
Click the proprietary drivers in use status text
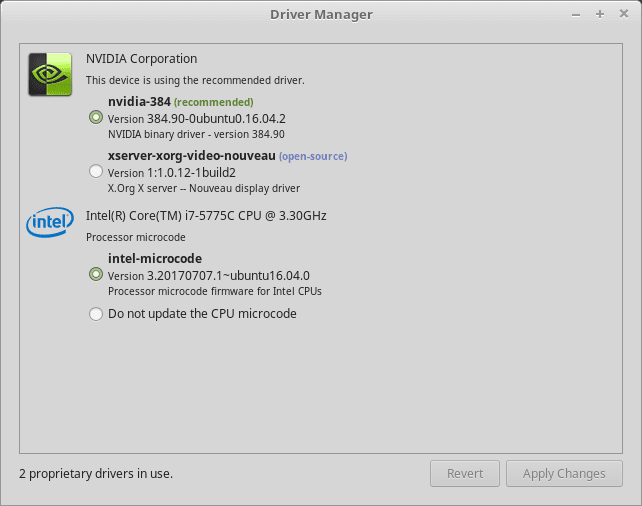click(x=96, y=473)
